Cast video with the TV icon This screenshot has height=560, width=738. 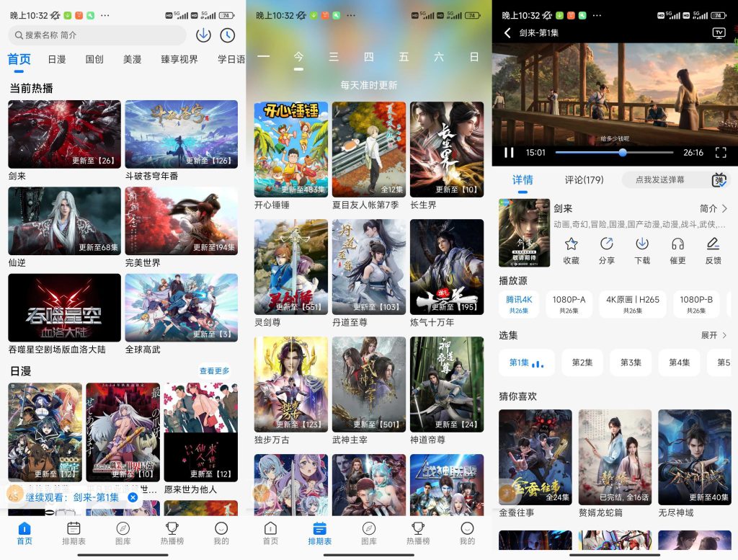point(719,33)
